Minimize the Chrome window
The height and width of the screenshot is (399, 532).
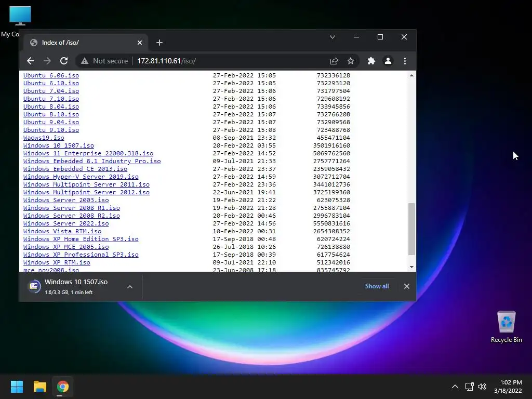(356, 37)
